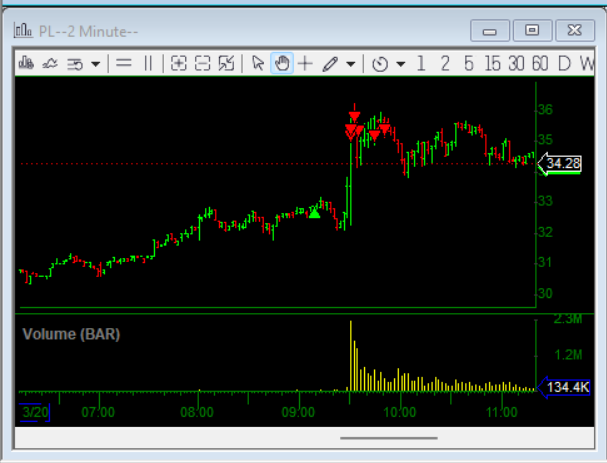The width and height of the screenshot is (607, 463).
Task: Expand the pencil drawing tool dropdown
Action: [350, 64]
